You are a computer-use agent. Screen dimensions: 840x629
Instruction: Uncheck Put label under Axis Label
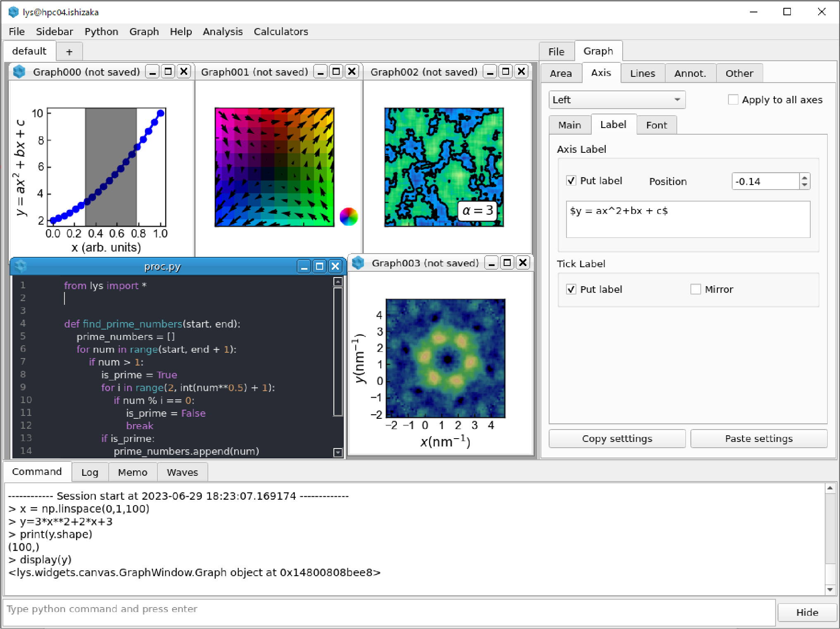[x=571, y=181]
